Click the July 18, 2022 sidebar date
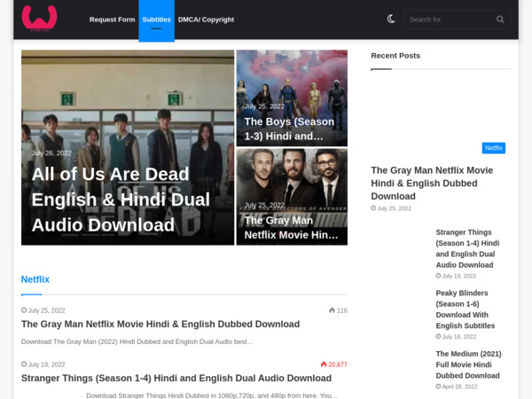The width and height of the screenshot is (532, 399). coord(456,337)
